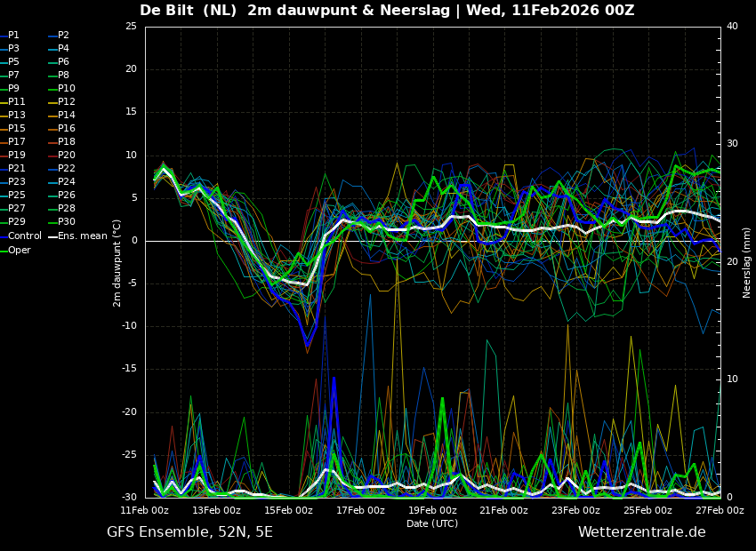Click the 11Feb 00z date tick

point(145,510)
